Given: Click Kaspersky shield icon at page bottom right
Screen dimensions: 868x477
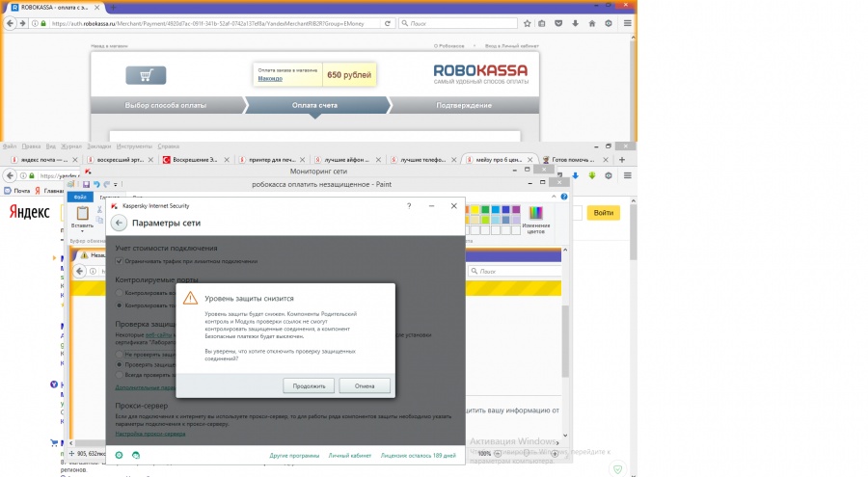Looking at the screenshot, I should pyautogui.click(x=618, y=469).
